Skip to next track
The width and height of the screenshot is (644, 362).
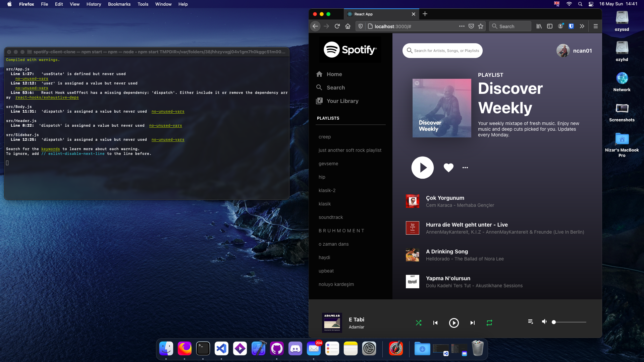[472, 323]
